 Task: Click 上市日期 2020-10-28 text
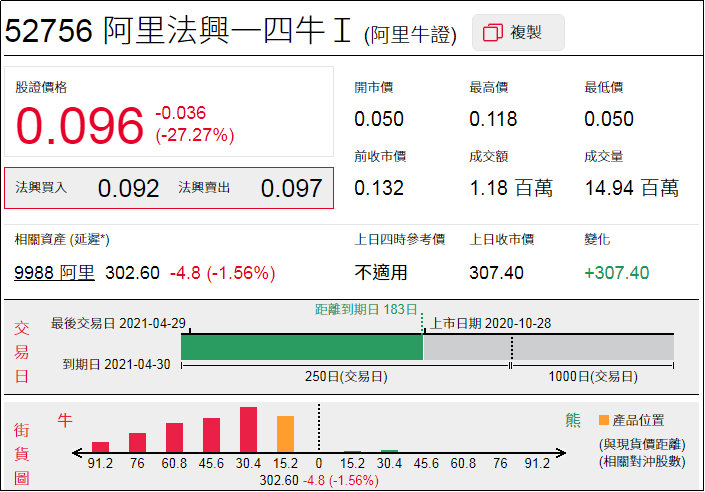(x=491, y=323)
